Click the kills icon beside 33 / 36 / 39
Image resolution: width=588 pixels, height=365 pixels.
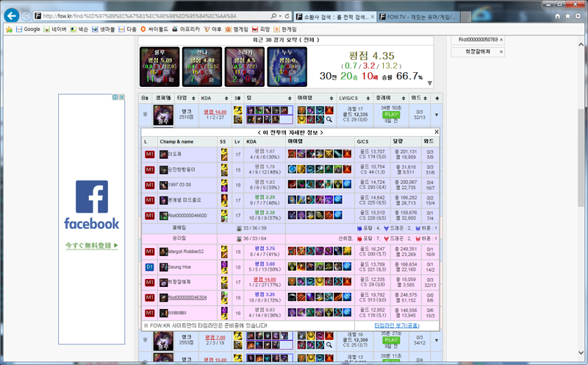tap(240, 228)
